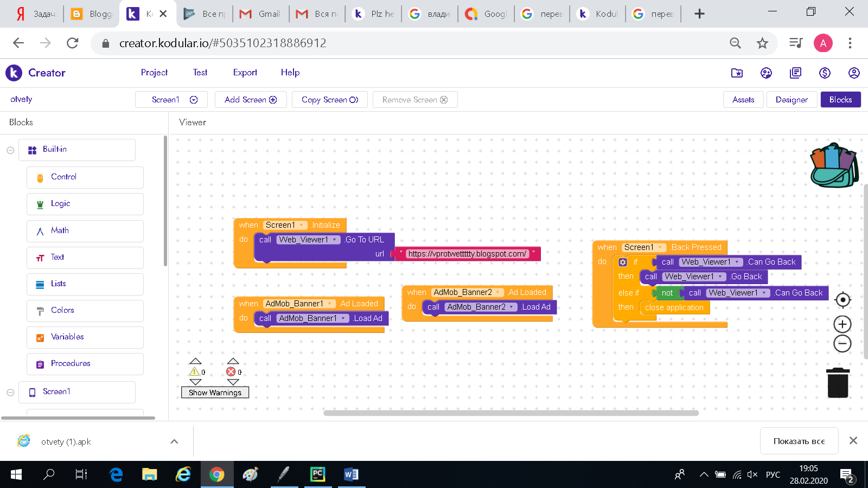Click the blogspot URL text block
Screen dimensions: 868x488
tap(467, 254)
